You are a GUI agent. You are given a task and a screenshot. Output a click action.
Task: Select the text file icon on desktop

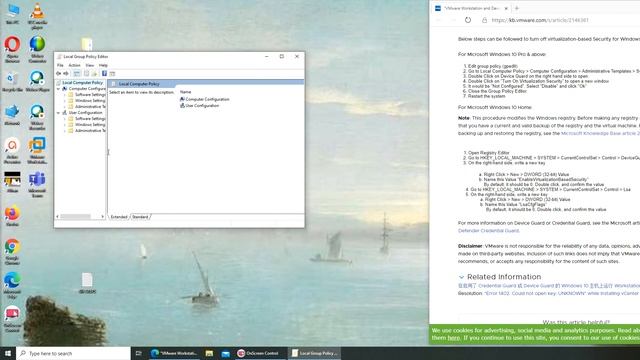tap(87, 283)
